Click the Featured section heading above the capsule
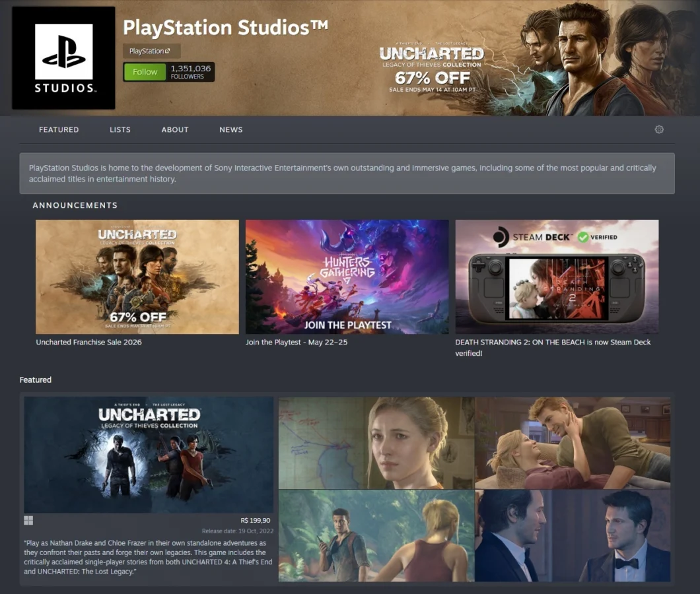 pos(35,379)
